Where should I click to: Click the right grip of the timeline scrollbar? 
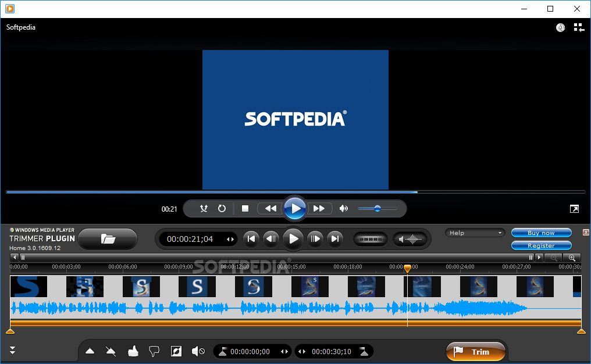point(531,258)
